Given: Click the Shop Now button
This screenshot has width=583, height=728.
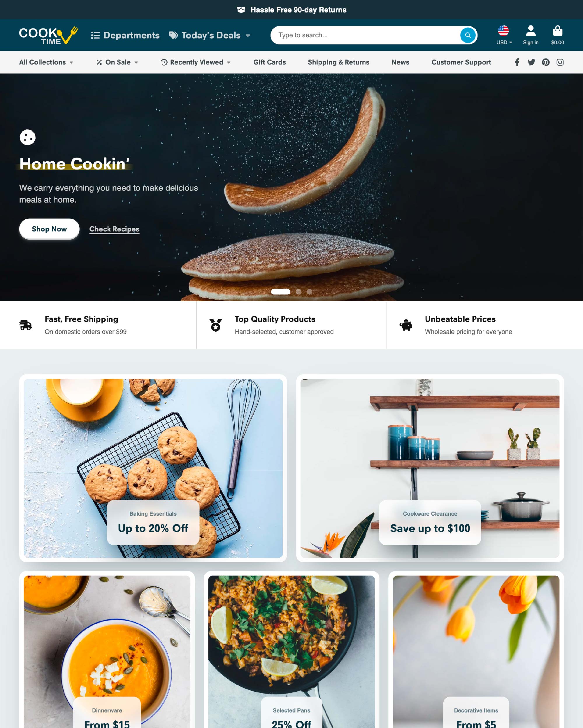Looking at the screenshot, I should pyautogui.click(x=49, y=229).
